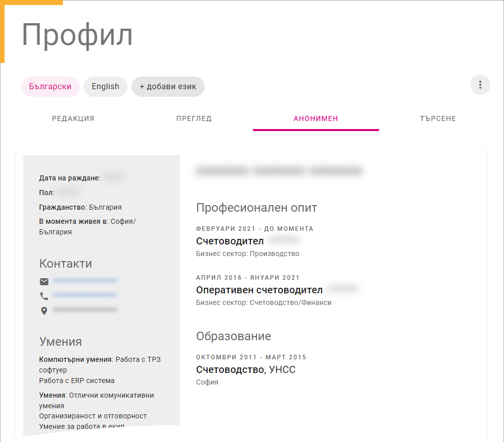Image resolution: width=504 pixels, height=442 pixels.
Task: Click 'Умения: Отлични комуникативни умения' line
Action: [x=96, y=401]
